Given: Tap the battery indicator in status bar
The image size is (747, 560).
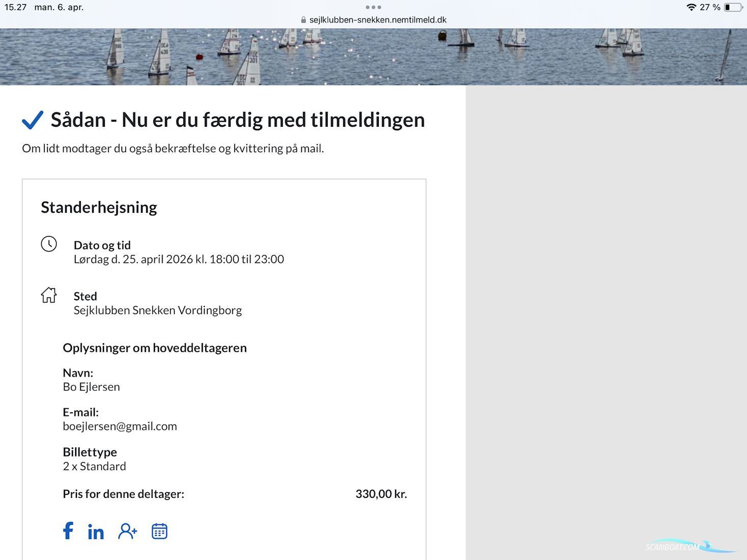Looking at the screenshot, I should 733,7.
